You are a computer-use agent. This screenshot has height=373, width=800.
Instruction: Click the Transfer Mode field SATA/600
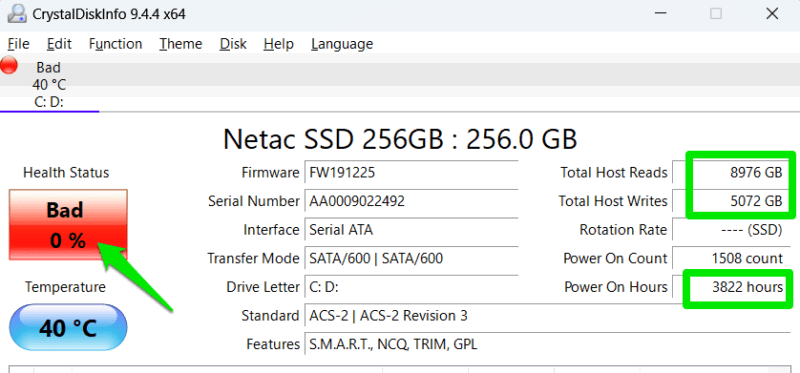411,259
